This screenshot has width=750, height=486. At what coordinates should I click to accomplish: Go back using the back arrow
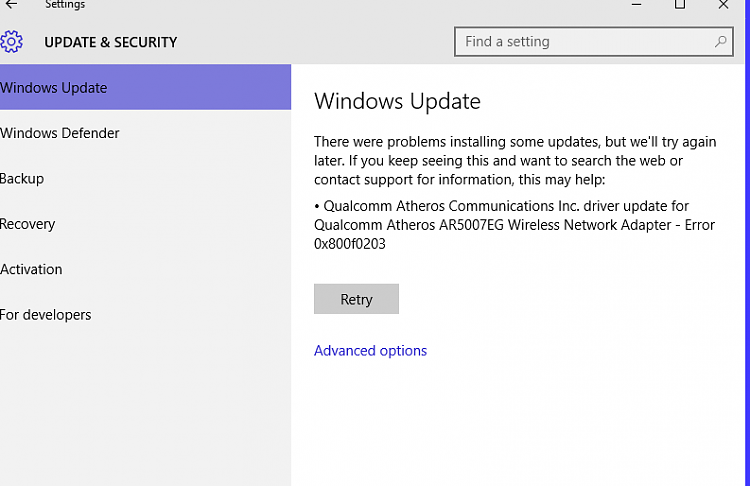click(11, 4)
